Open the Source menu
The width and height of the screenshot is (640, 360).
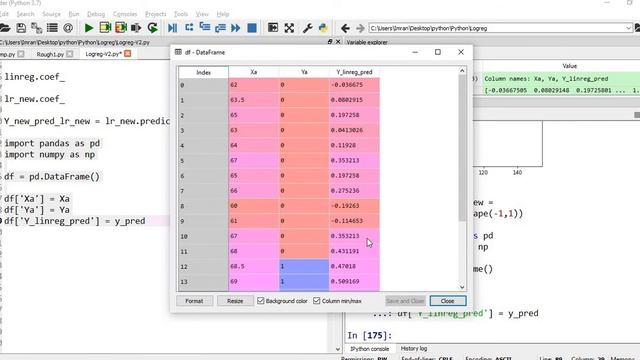click(x=51, y=14)
